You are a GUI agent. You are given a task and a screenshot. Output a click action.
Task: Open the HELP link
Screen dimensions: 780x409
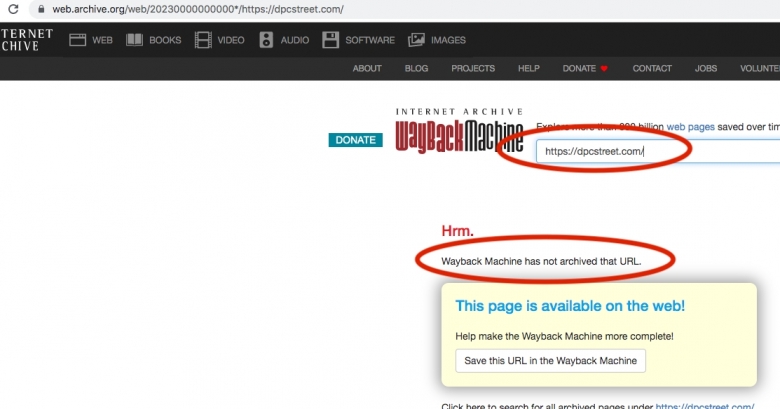click(x=529, y=69)
